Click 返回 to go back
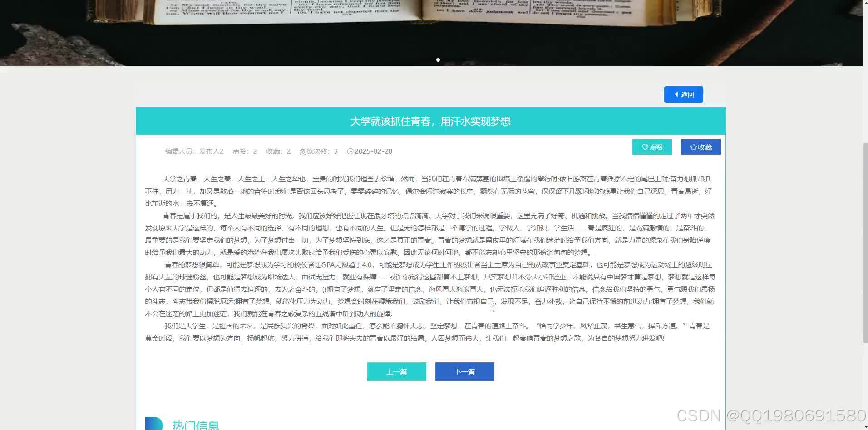 pyautogui.click(x=683, y=94)
